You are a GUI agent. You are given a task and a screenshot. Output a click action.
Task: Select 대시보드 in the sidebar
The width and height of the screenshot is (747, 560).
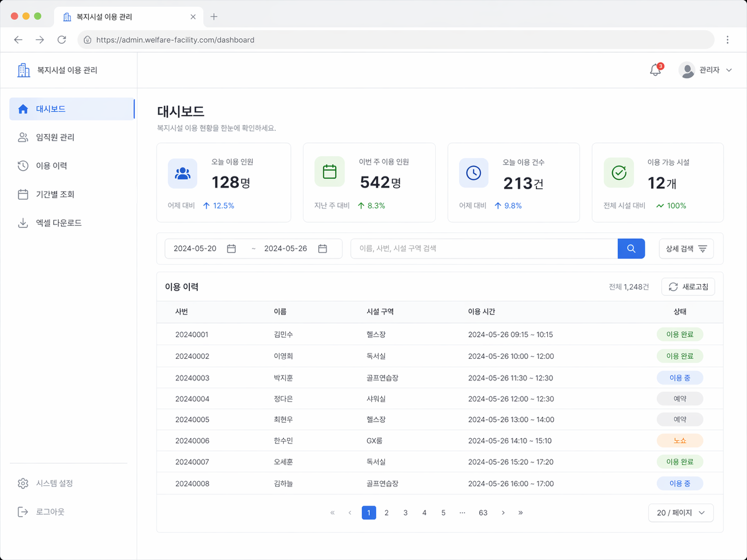(72, 109)
